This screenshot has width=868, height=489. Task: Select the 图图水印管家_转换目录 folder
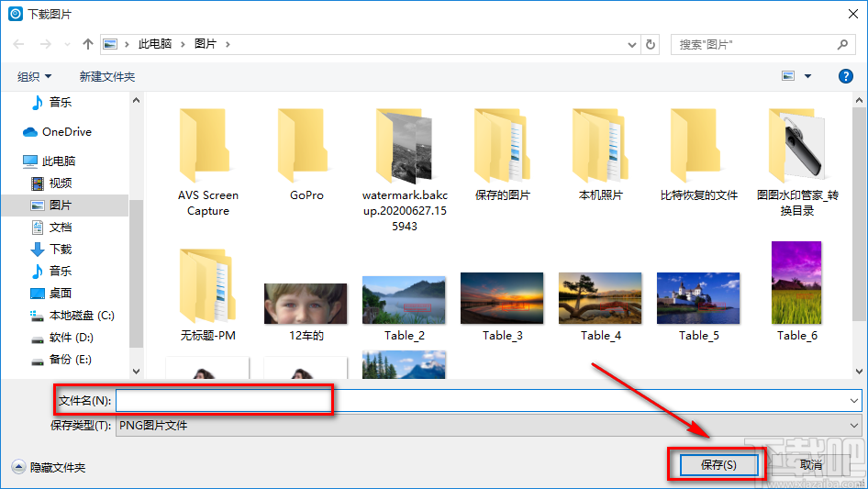797,162
